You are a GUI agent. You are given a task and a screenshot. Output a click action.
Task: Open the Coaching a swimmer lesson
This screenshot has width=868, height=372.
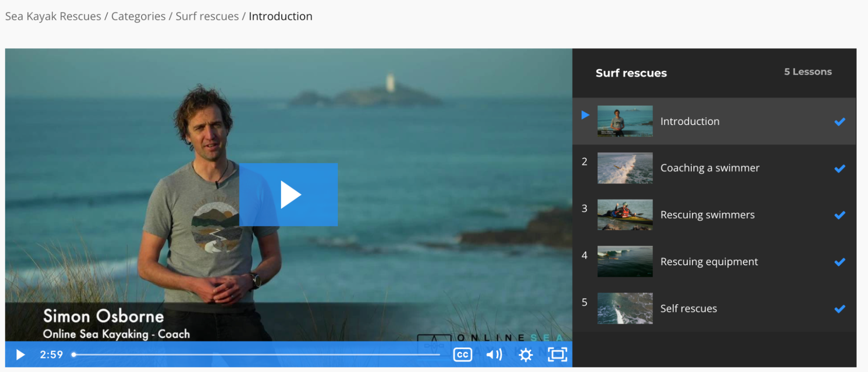coord(710,168)
